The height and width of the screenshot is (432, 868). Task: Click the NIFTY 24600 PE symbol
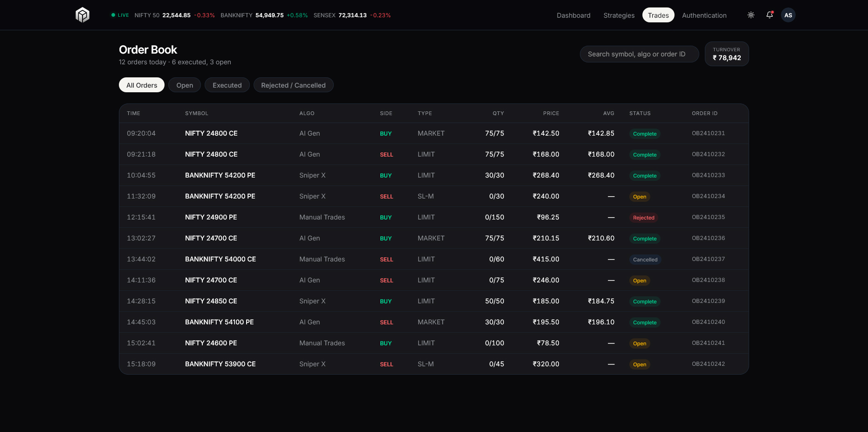coord(211,343)
